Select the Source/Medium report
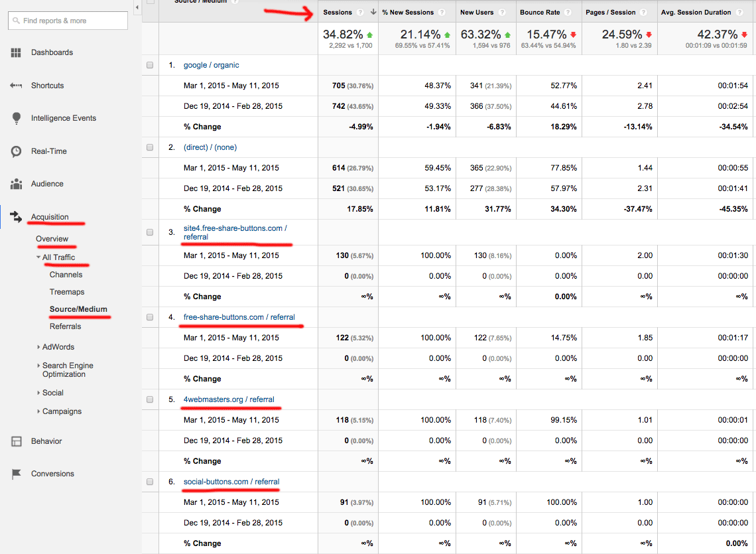Screen dimensions: 756x554 (79, 309)
